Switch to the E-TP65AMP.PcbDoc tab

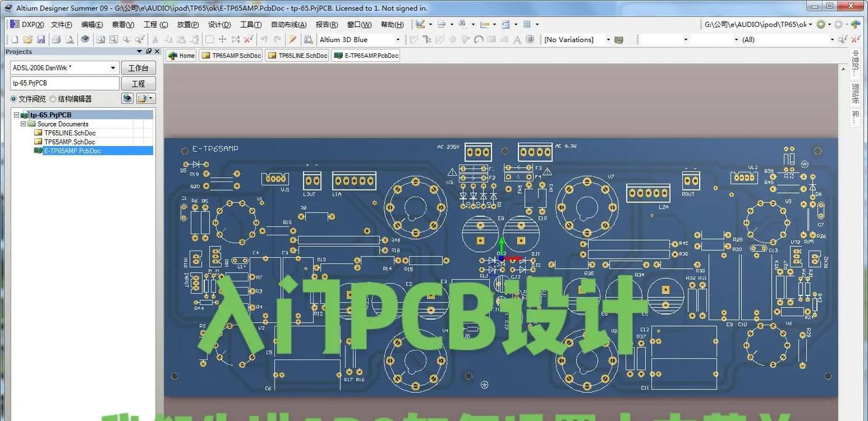click(x=366, y=55)
